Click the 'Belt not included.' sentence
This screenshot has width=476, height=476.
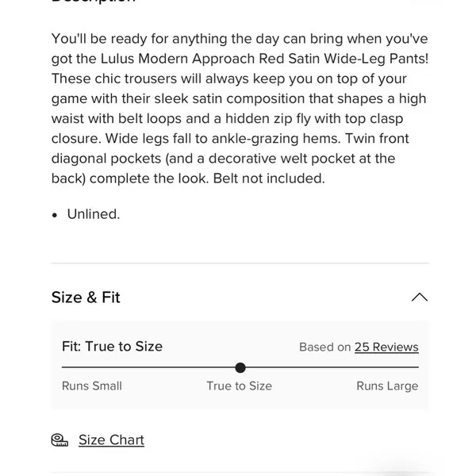click(x=269, y=178)
